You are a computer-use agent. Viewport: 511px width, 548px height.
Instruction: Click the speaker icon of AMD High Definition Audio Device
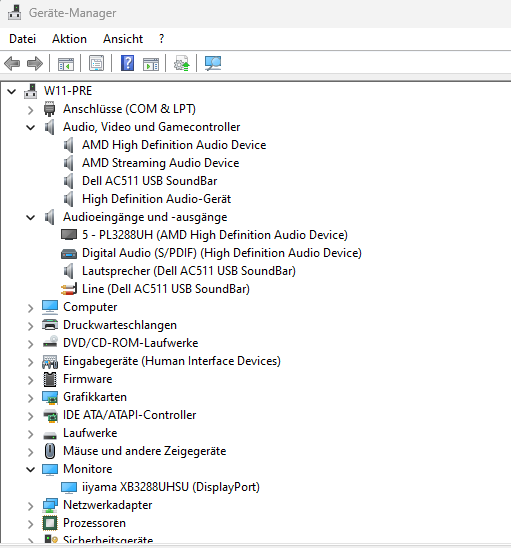click(69, 145)
